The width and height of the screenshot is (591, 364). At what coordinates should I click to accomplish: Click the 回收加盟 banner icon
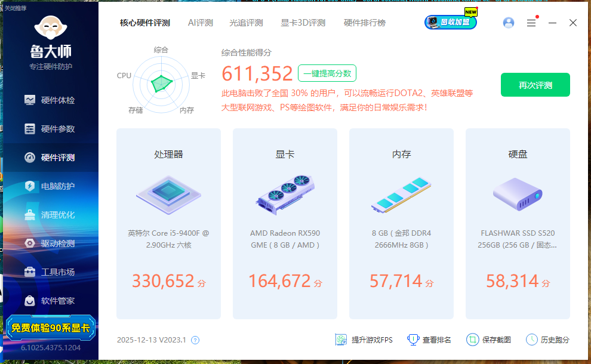[451, 23]
